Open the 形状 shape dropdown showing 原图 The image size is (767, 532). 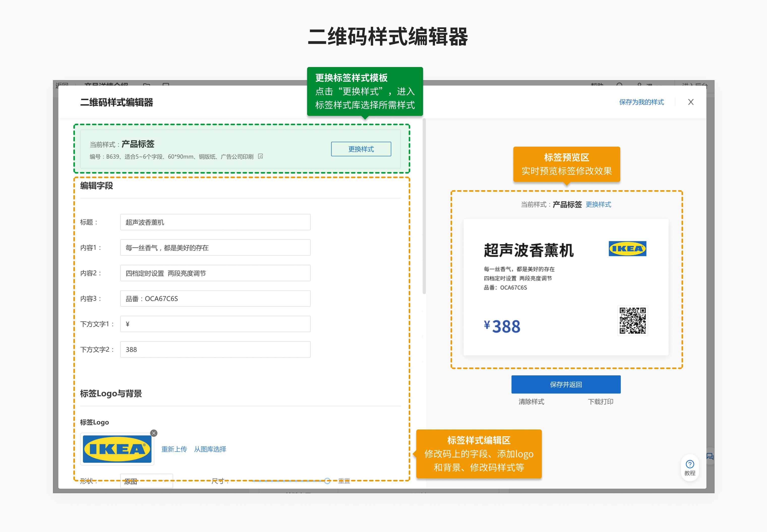coord(146,481)
